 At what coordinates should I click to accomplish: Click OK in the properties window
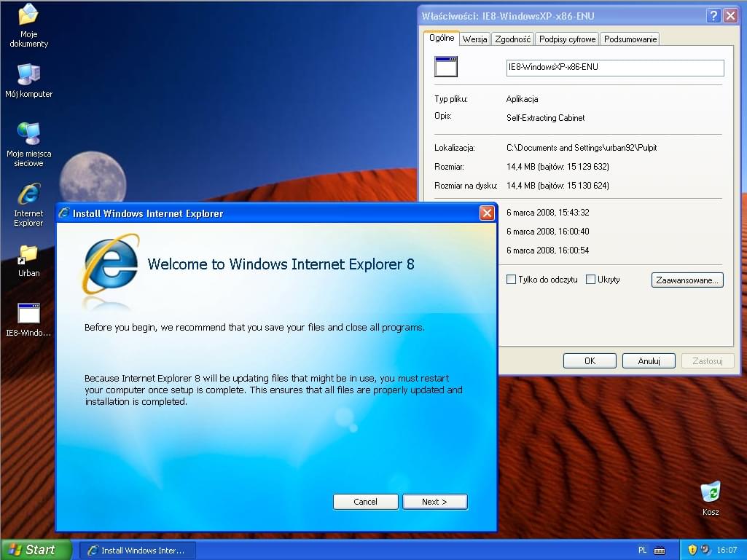590,361
